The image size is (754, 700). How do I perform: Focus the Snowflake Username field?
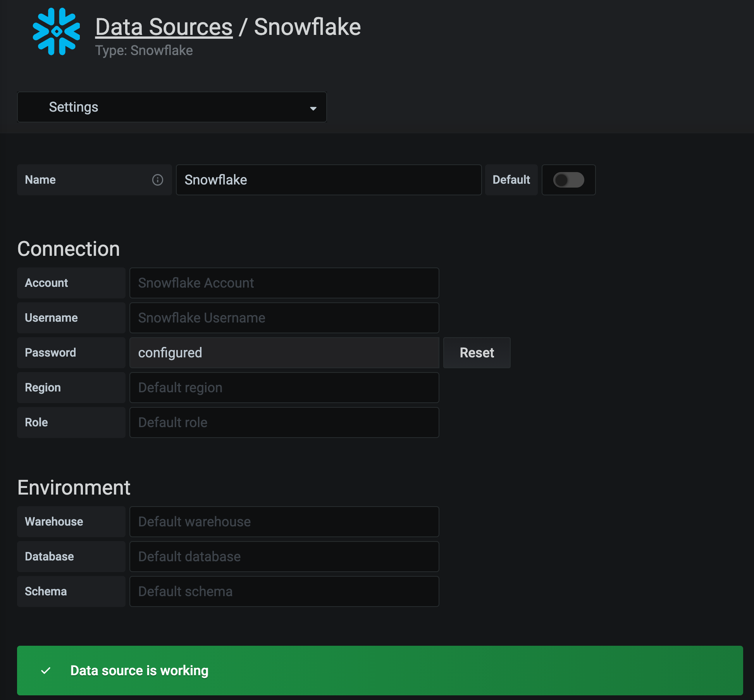pos(284,318)
